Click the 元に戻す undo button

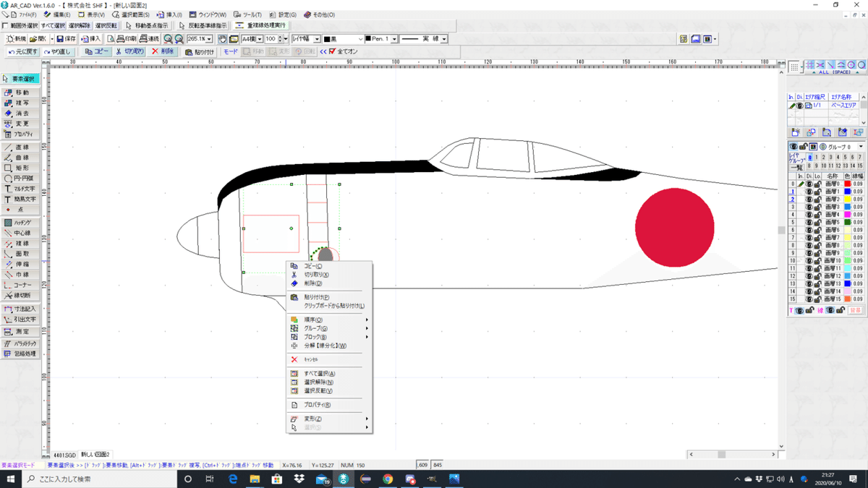click(22, 51)
